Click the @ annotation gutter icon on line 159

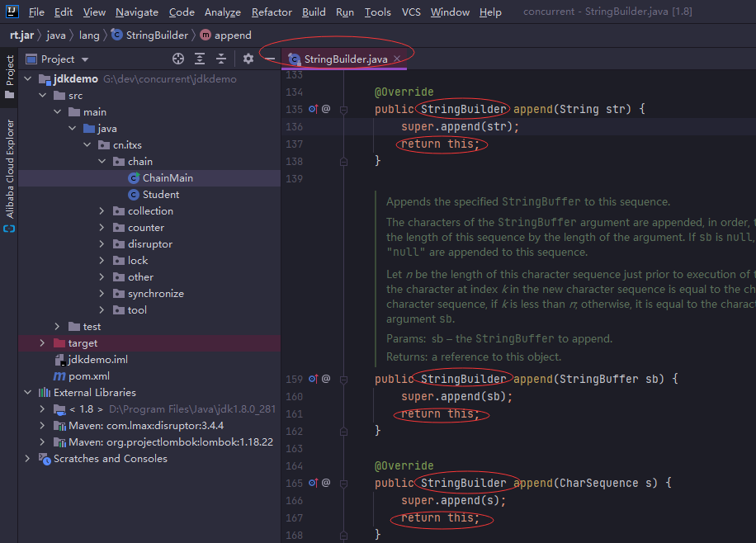click(326, 379)
